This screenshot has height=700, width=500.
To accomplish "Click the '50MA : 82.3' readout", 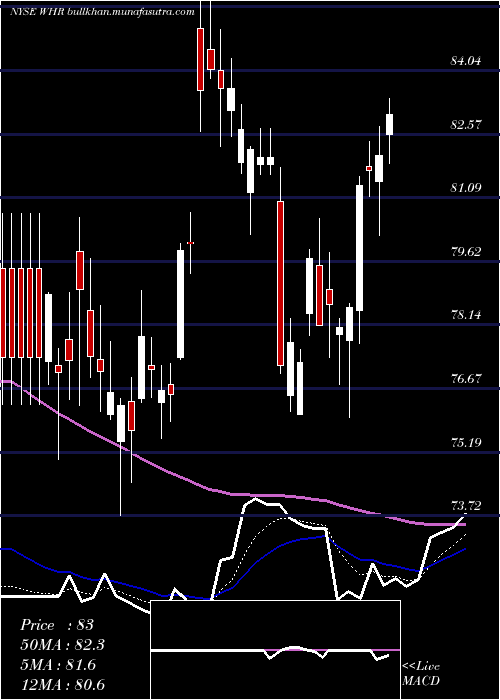I will [x=63, y=645].
